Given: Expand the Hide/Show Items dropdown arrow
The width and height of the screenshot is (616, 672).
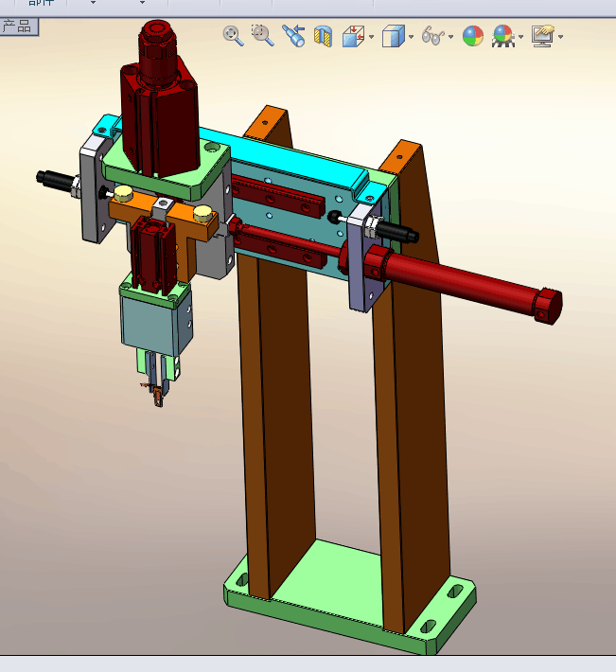Looking at the screenshot, I should pos(451,37).
